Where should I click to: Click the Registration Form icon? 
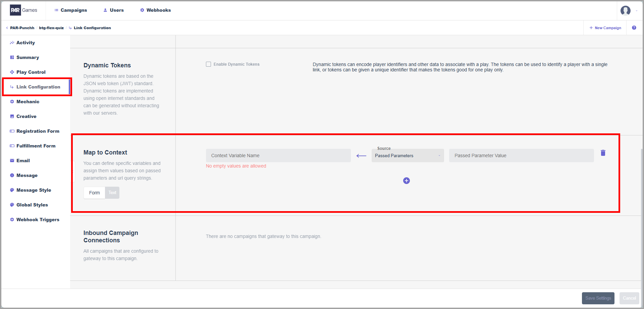(x=12, y=131)
